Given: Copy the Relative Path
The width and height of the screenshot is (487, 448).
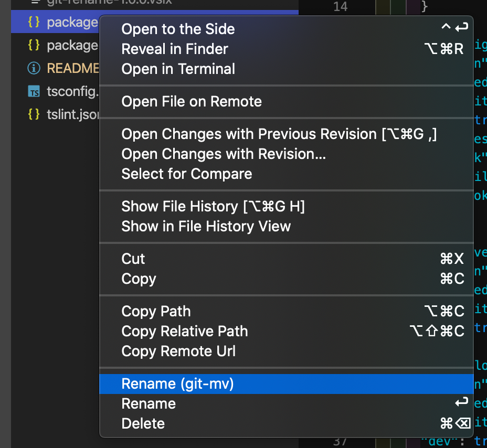Looking at the screenshot, I should click(x=184, y=331).
